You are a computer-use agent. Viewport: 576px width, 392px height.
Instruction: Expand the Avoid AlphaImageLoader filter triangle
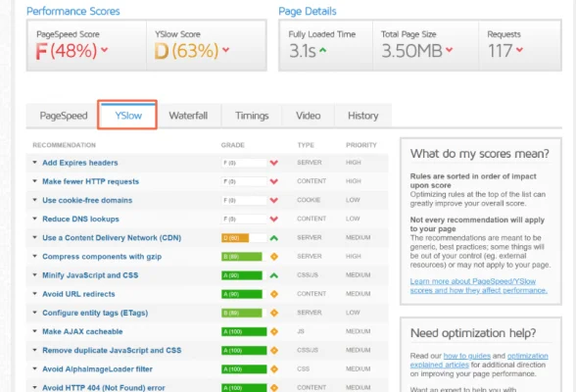(x=34, y=368)
